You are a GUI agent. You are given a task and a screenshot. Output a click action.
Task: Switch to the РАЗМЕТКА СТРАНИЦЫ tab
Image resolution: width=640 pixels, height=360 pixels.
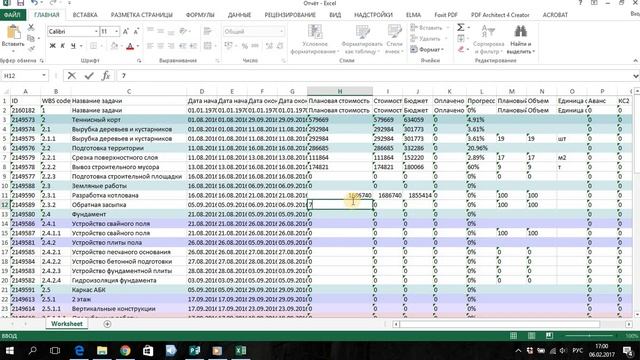tap(141, 15)
